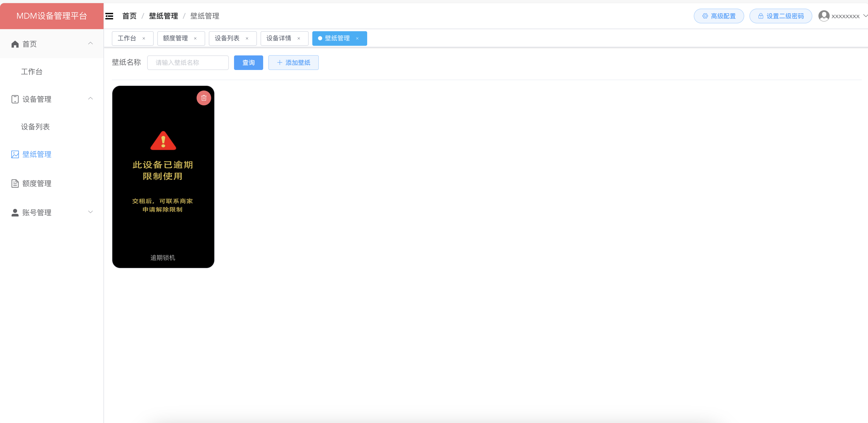Image resolution: width=868 pixels, height=423 pixels.
Task: Click the user avatar icon
Action: (x=824, y=16)
